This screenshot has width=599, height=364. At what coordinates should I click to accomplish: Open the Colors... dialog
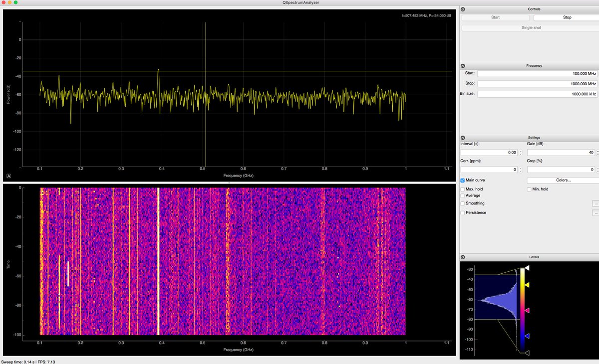(x=563, y=180)
